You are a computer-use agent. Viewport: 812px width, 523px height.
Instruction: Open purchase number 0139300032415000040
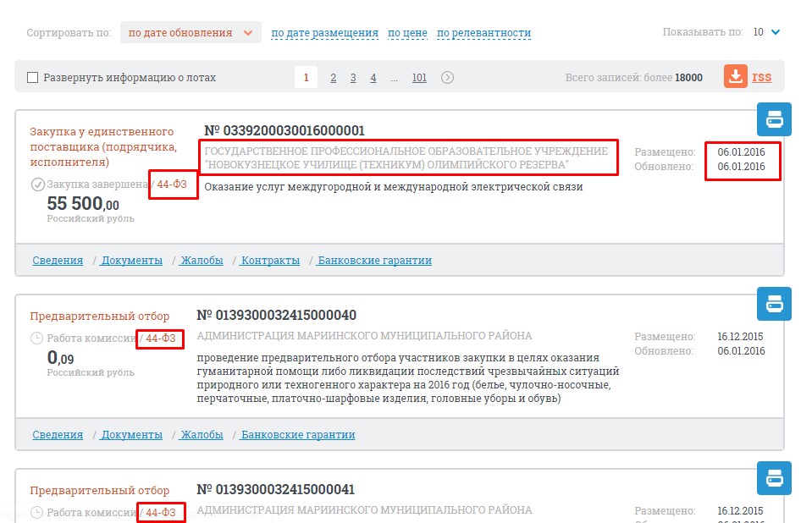pyautogui.click(x=277, y=315)
